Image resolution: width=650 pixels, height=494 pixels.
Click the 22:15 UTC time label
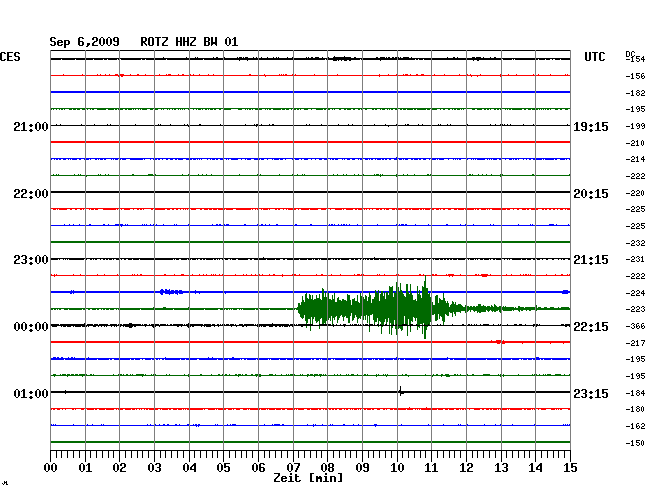(x=591, y=327)
